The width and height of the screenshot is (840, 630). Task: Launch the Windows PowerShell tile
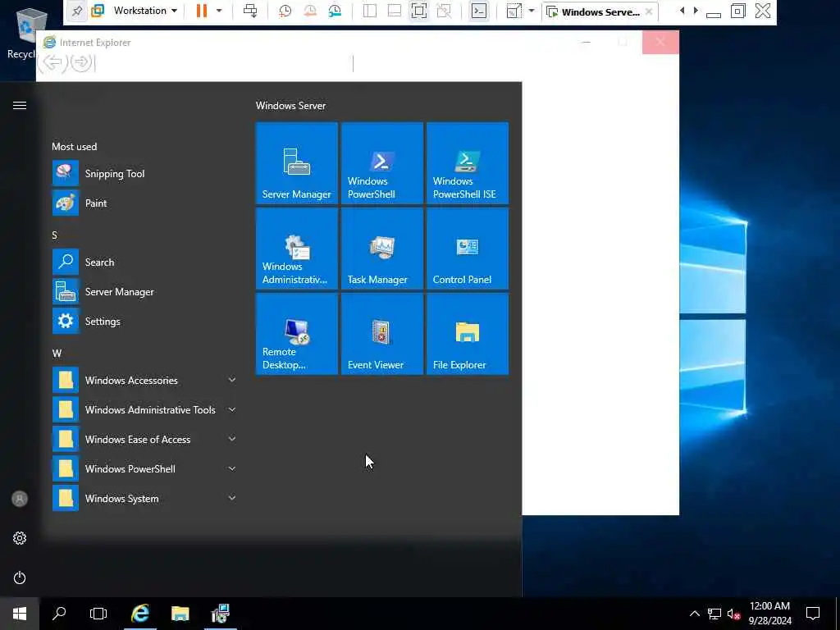(x=382, y=163)
